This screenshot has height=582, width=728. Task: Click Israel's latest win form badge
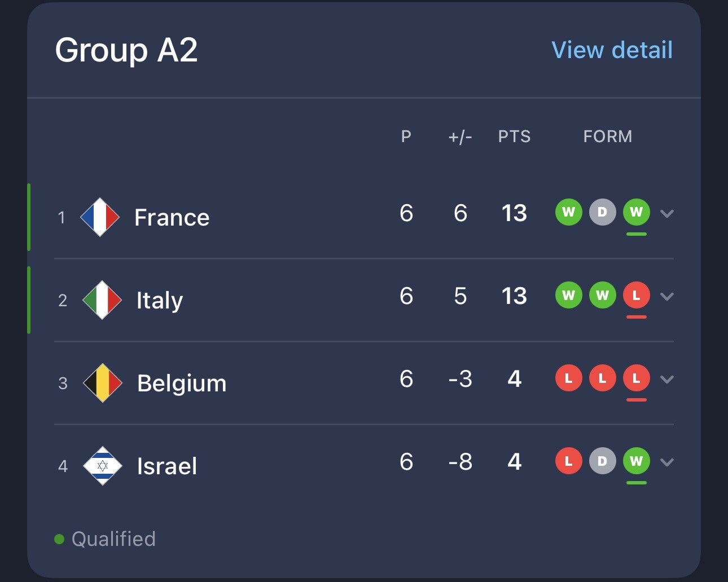coord(636,461)
